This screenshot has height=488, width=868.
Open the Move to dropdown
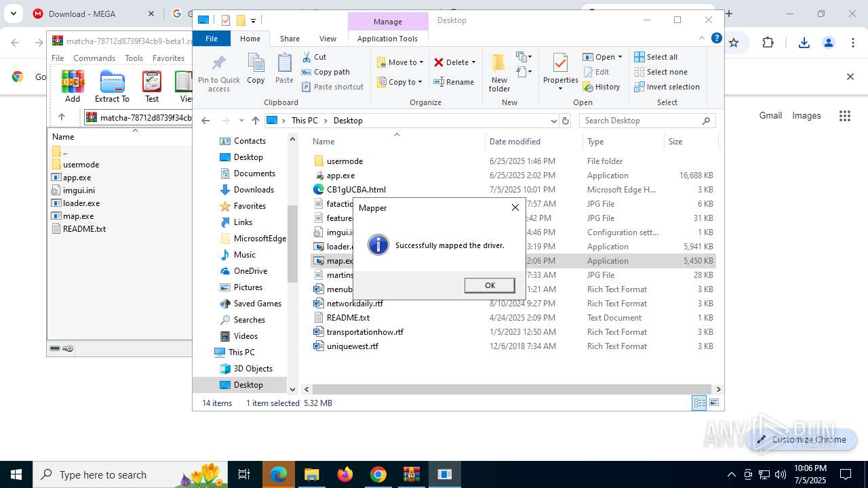[x=400, y=62]
